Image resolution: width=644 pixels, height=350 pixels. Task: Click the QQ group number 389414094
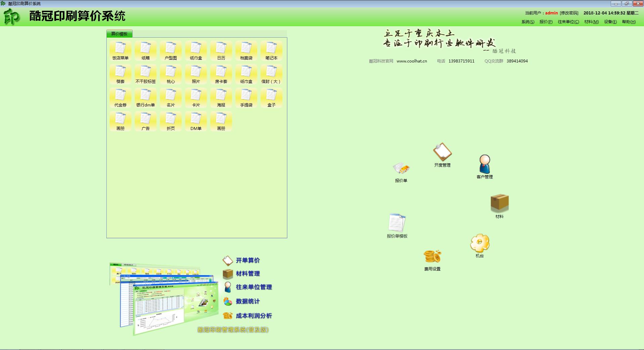(517, 61)
